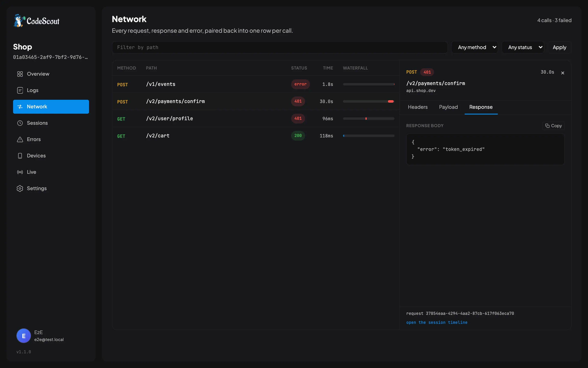Click the 118ms time cell
This screenshot has height=368, width=588.
[326, 136]
